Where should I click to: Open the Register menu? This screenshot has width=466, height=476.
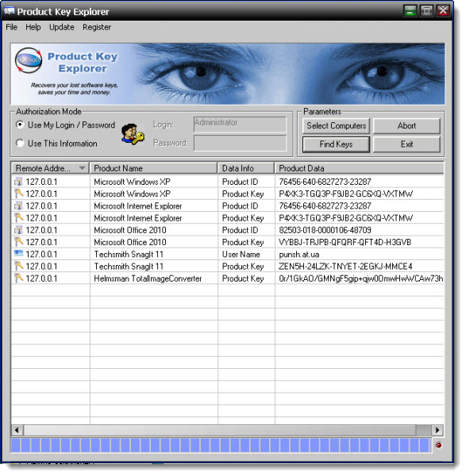97,27
